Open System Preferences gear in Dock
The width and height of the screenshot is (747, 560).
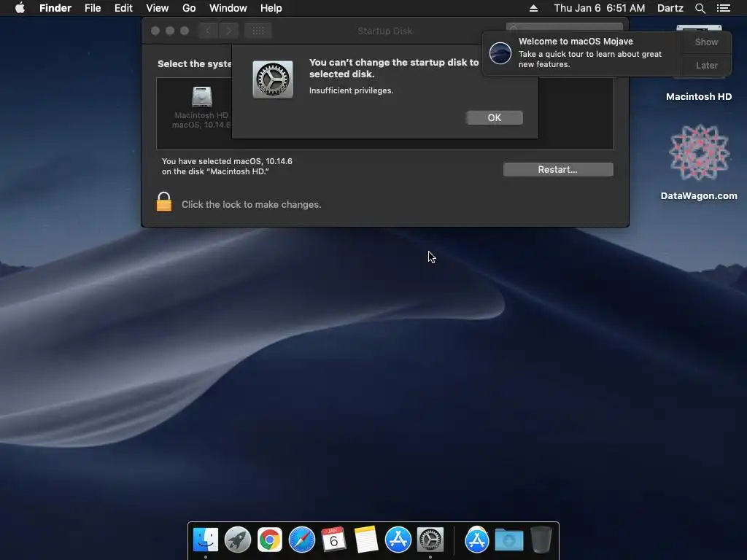(x=430, y=540)
